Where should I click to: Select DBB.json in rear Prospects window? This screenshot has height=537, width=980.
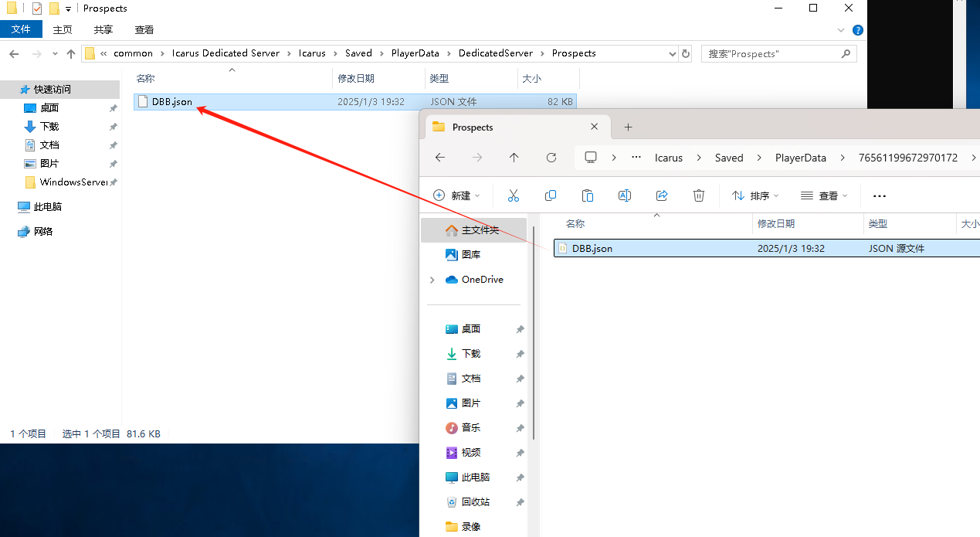(355, 102)
